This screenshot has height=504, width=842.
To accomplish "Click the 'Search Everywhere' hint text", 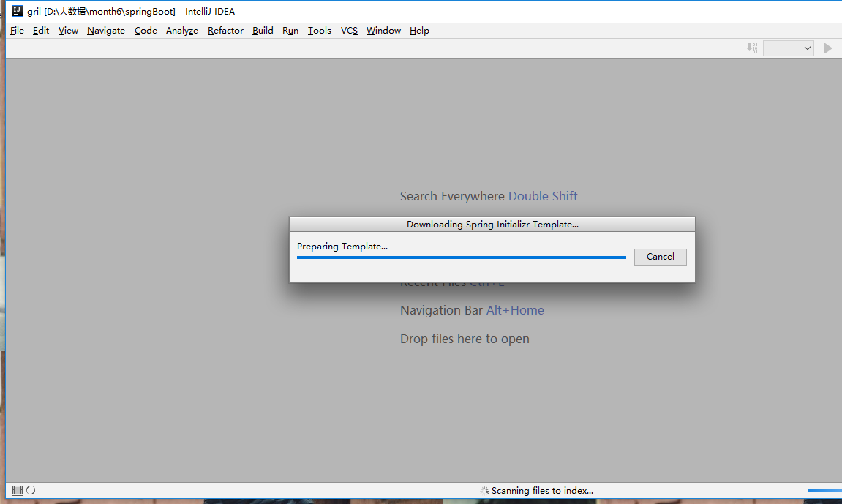I will tap(452, 197).
